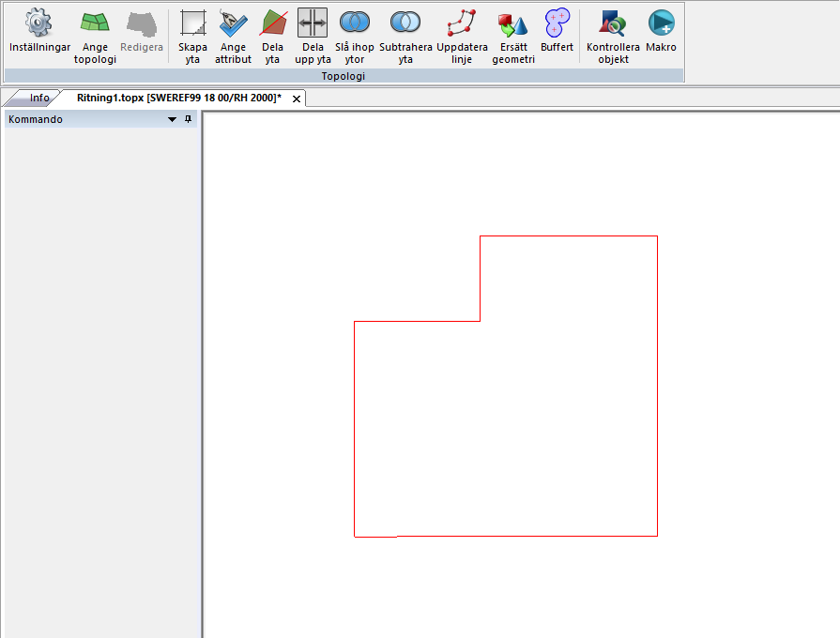Click the red polygon's right edge
This screenshot has height=638, width=840.
point(657,385)
